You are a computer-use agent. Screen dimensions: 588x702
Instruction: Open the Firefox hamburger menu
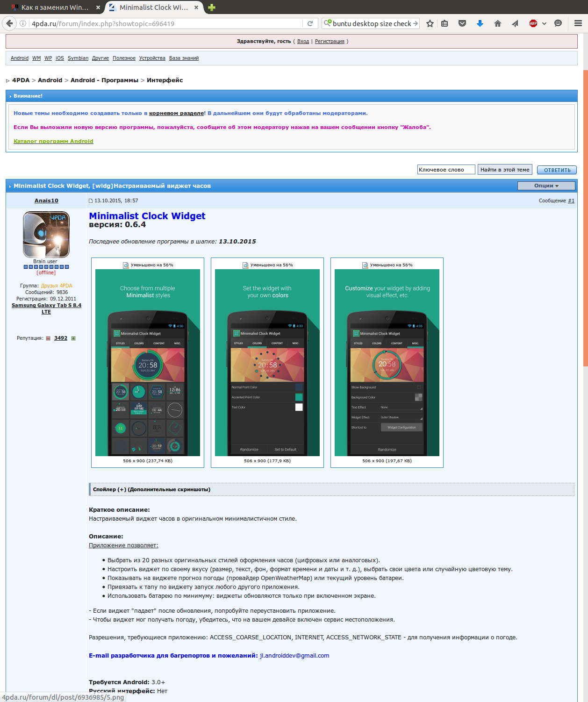(x=578, y=23)
